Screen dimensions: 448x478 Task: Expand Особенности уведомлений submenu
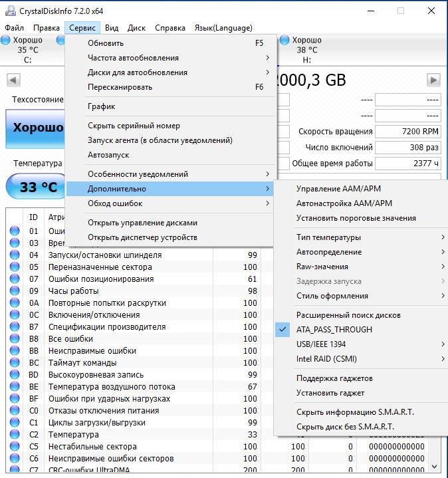[169, 174]
